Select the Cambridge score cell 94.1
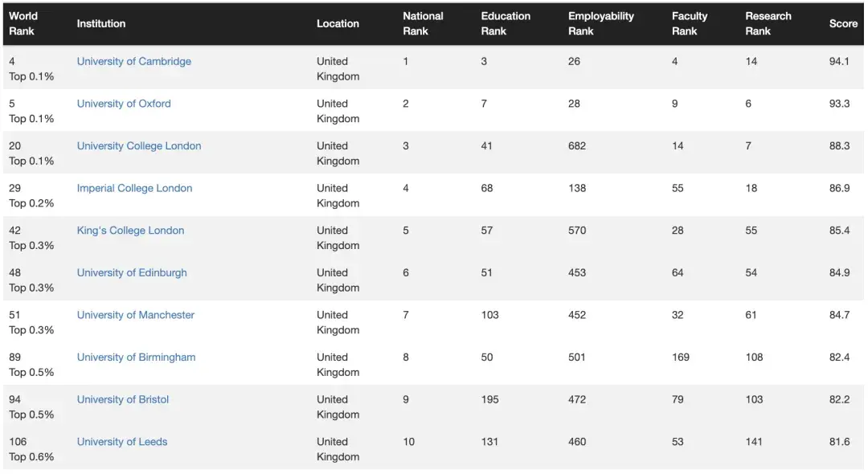The image size is (868, 474). tap(839, 62)
